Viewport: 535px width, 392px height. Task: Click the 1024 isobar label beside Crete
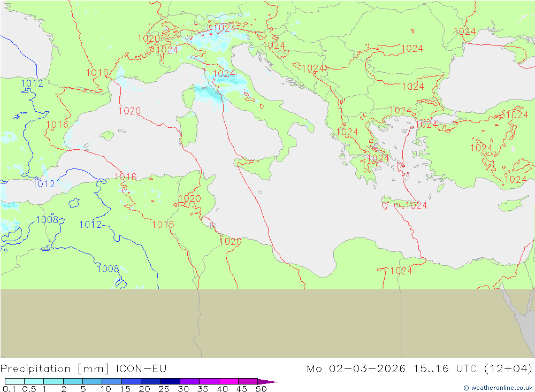point(417,205)
